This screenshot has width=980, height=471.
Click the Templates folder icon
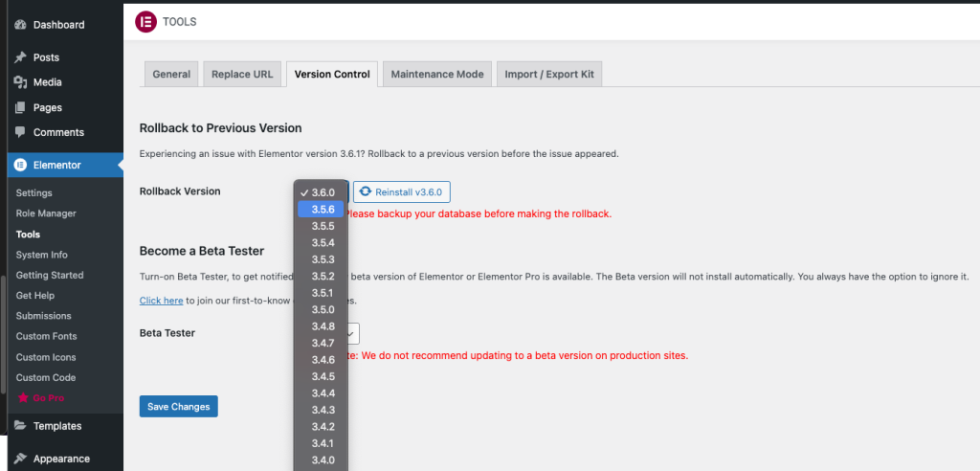(20, 426)
